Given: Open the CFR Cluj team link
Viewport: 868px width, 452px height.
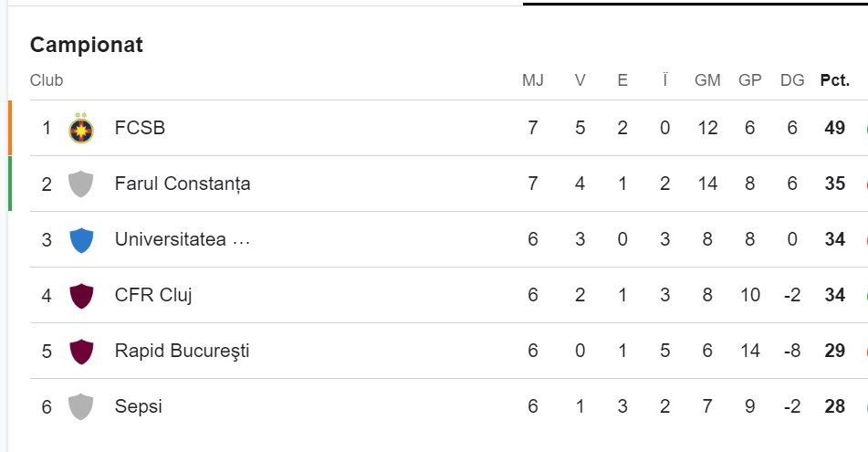Looking at the screenshot, I should [152, 295].
